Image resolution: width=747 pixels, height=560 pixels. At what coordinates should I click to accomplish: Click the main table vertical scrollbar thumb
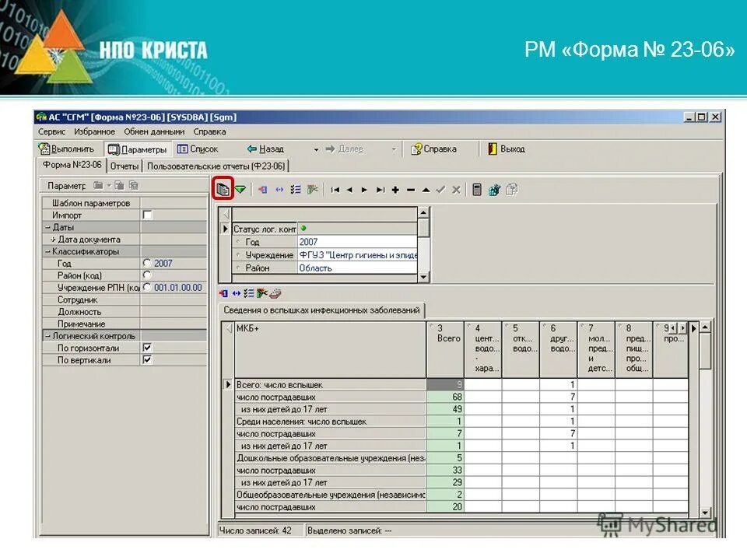click(x=706, y=352)
